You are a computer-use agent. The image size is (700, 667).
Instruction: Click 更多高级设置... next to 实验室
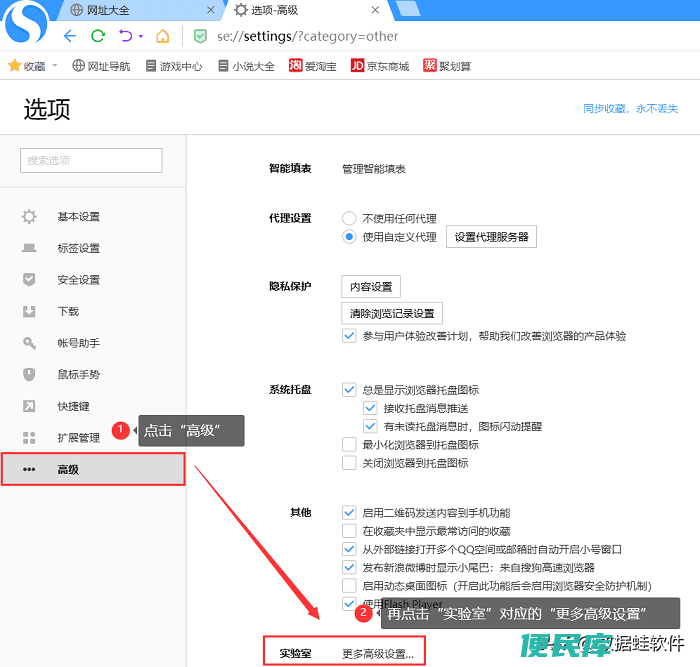pyautogui.click(x=378, y=654)
